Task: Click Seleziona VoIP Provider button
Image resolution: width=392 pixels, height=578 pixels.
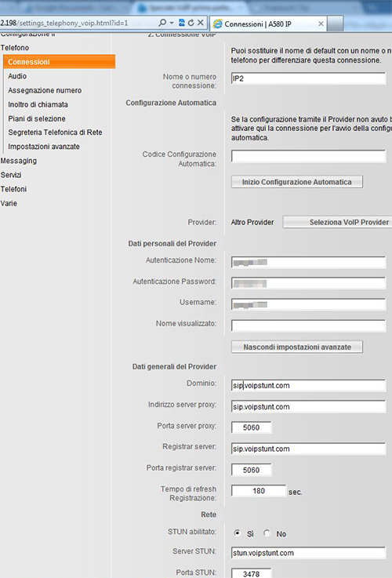Action: 337,222
